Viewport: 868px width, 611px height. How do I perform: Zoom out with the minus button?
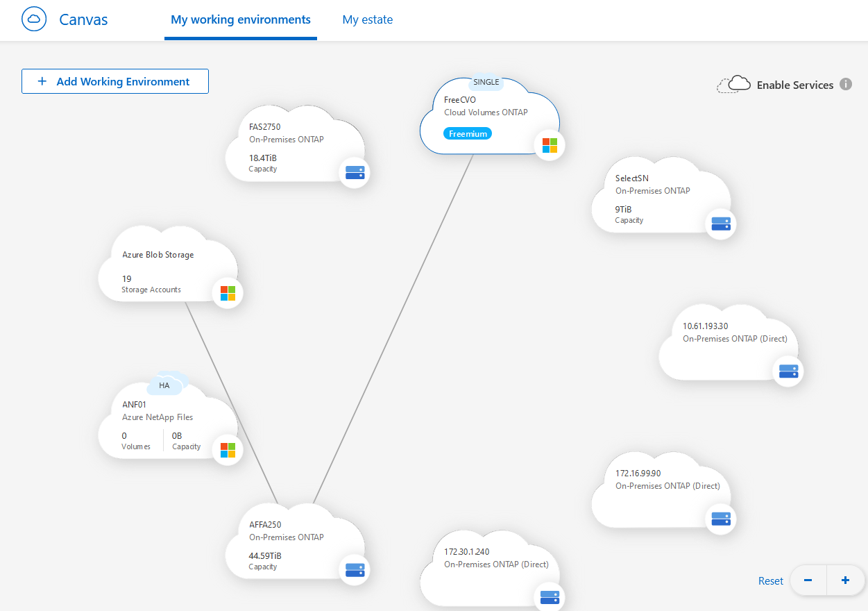(x=808, y=580)
